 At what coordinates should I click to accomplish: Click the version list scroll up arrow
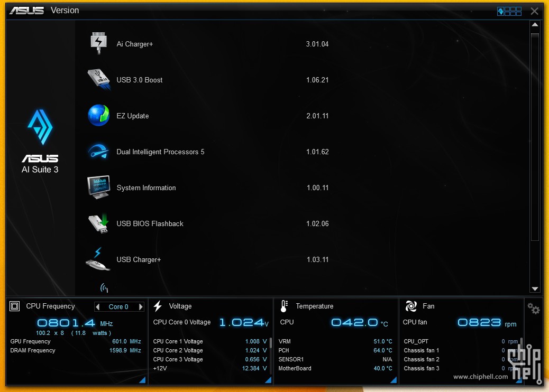point(535,25)
